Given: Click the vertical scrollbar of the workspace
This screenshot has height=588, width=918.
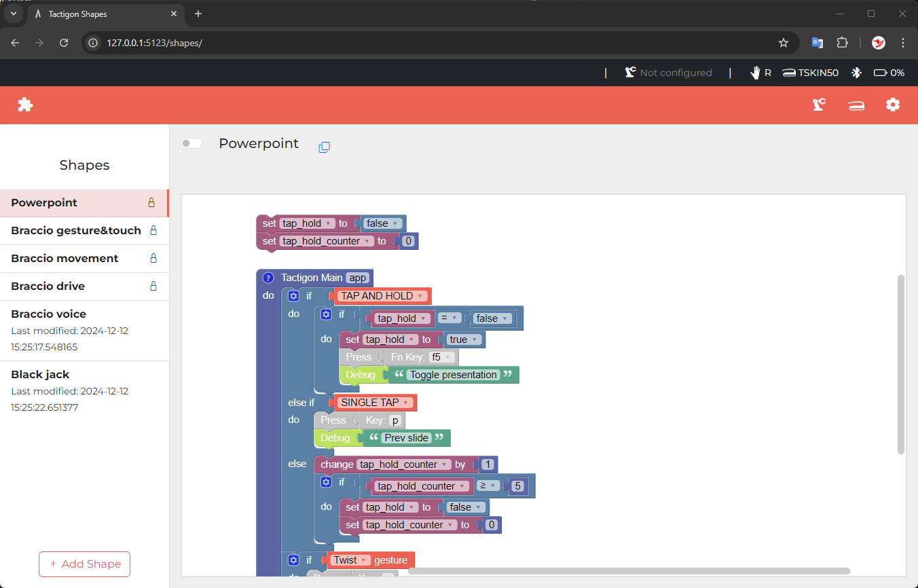Looking at the screenshot, I should (901, 364).
